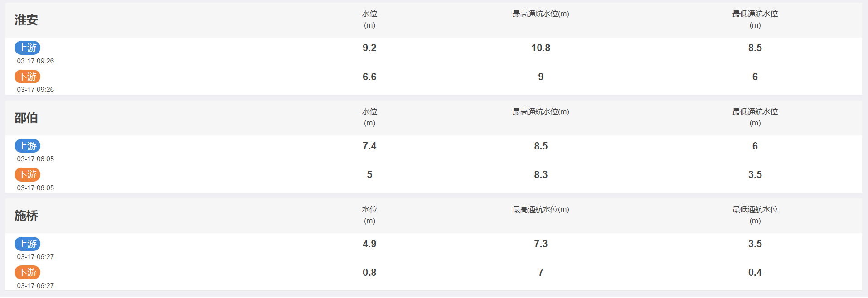
Task: Select the 淮安 station heading
Action: tap(26, 20)
